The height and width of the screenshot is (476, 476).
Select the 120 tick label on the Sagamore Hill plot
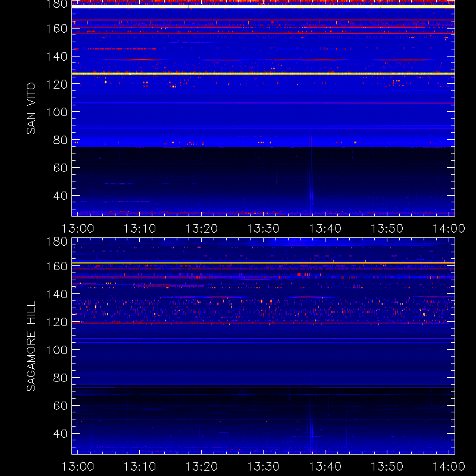(x=57, y=322)
